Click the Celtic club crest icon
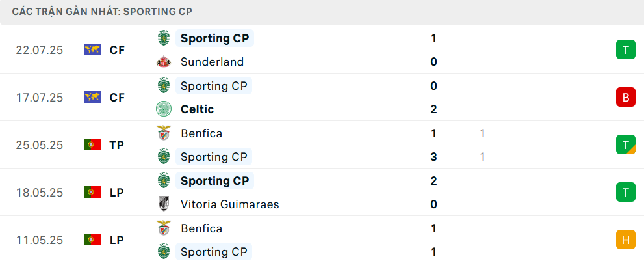The width and height of the screenshot is (644, 261). point(164,109)
